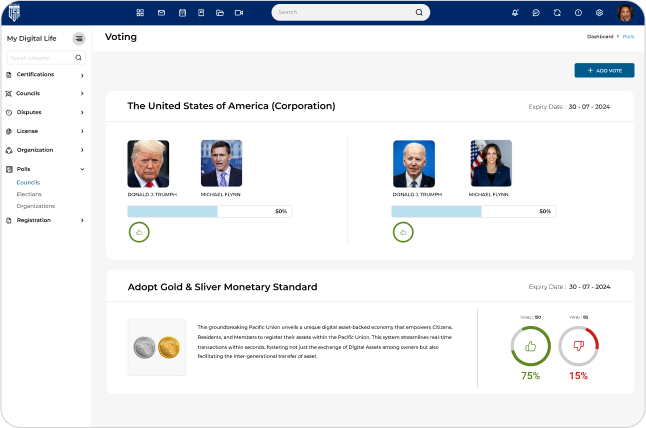The width and height of the screenshot is (646, 428).
Task: Select Elections under Polls
Action: (x=29, y=194)
